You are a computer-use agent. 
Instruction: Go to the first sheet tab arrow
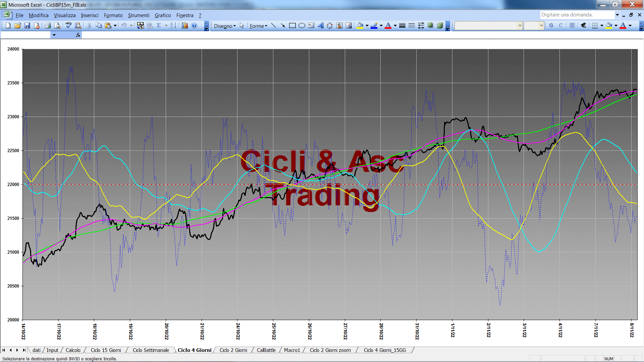point(4,350)
